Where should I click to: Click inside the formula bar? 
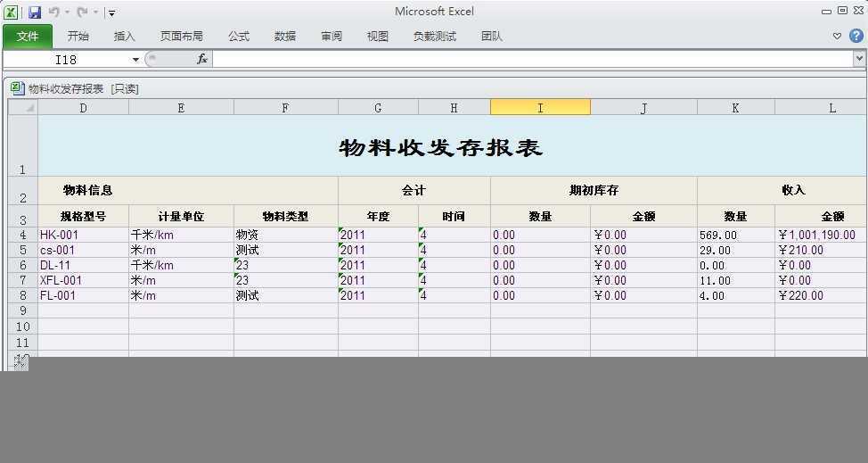pyautogui.click(x=533, y=59)
